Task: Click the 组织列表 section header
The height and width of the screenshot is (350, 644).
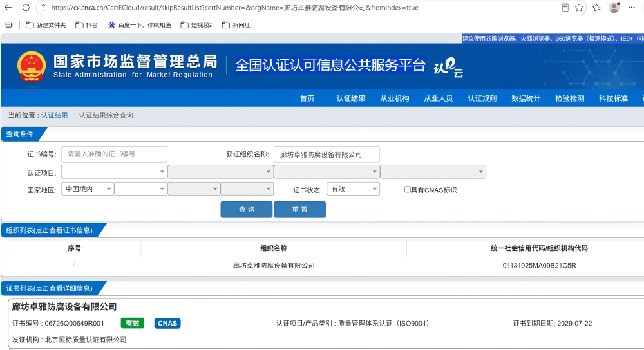Action: [x=50, y=230]
